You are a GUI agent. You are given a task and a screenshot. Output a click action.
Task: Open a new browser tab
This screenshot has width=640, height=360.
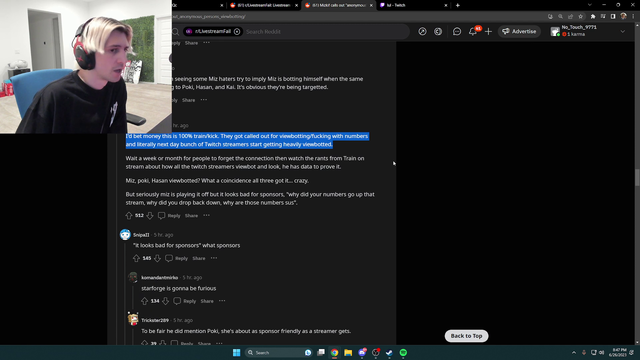tap(458, 5)
